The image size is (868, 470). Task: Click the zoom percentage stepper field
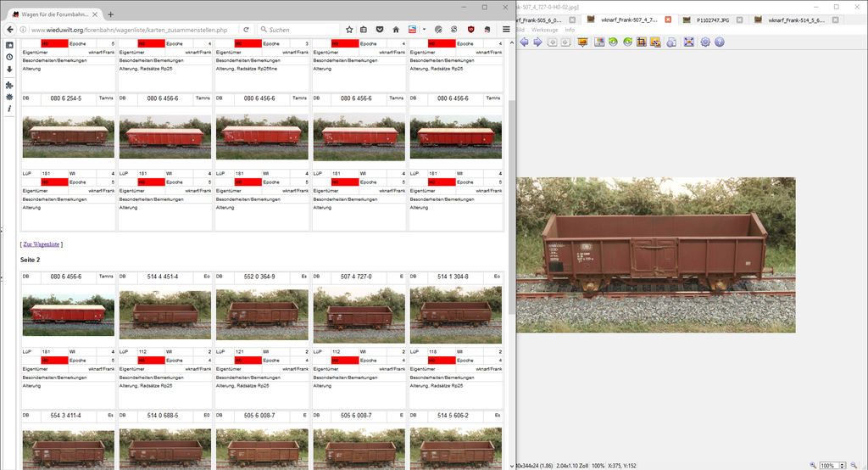tap(834, 465)
